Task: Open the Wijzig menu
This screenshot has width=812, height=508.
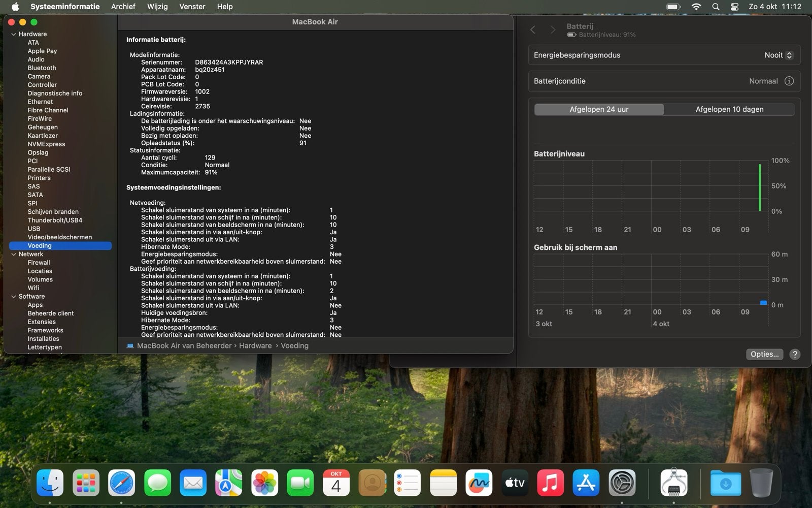Action: coord(157,7)
